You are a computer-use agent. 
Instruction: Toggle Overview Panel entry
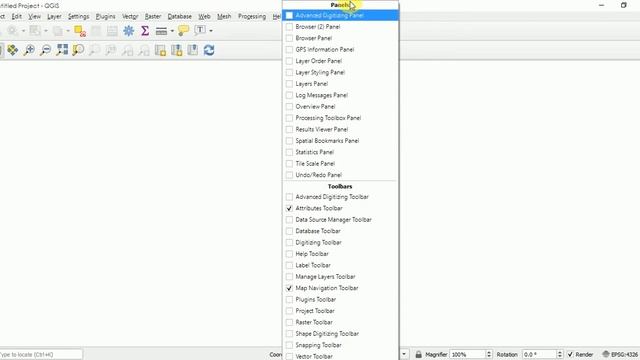coord(340,107)
